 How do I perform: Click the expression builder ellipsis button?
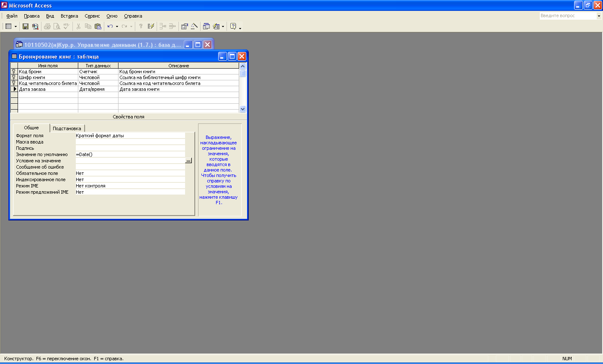(188, 161)
